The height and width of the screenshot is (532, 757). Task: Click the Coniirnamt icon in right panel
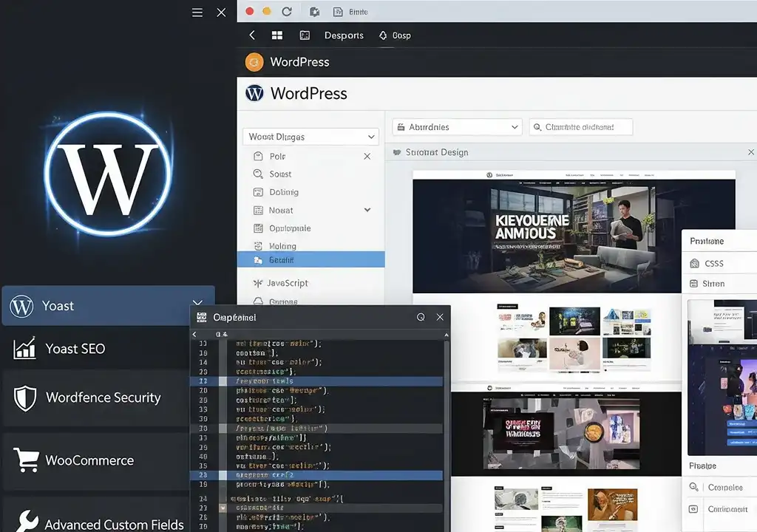click(693, 509)
